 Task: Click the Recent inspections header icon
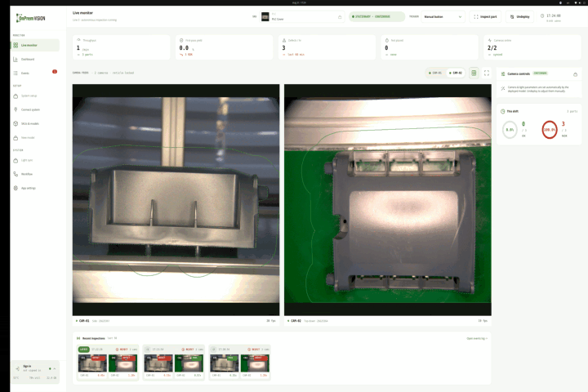coord(78,338)
